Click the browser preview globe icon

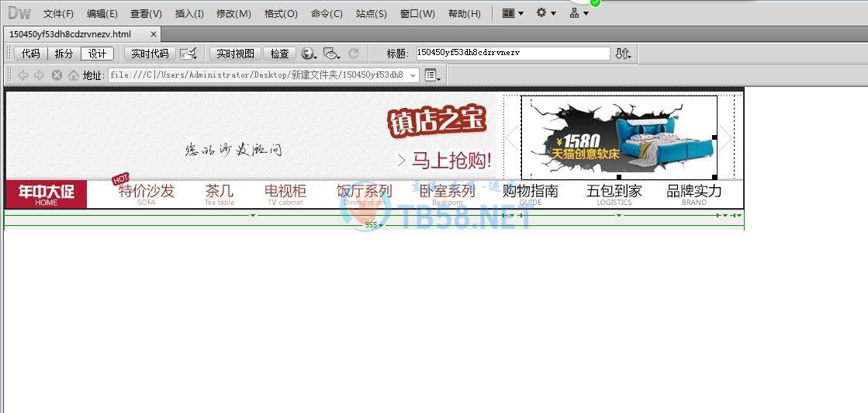[308, 54]
